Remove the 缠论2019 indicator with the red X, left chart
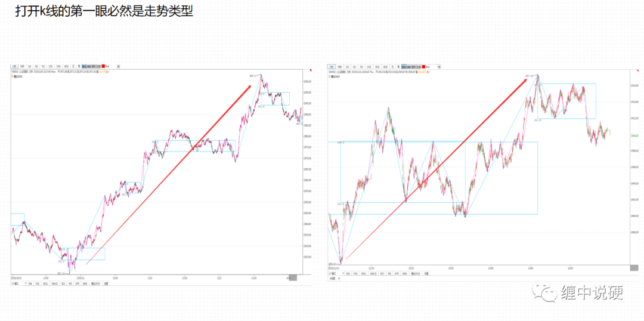The width and height of the screenshot is (644, 321). [x=13, y=76]
